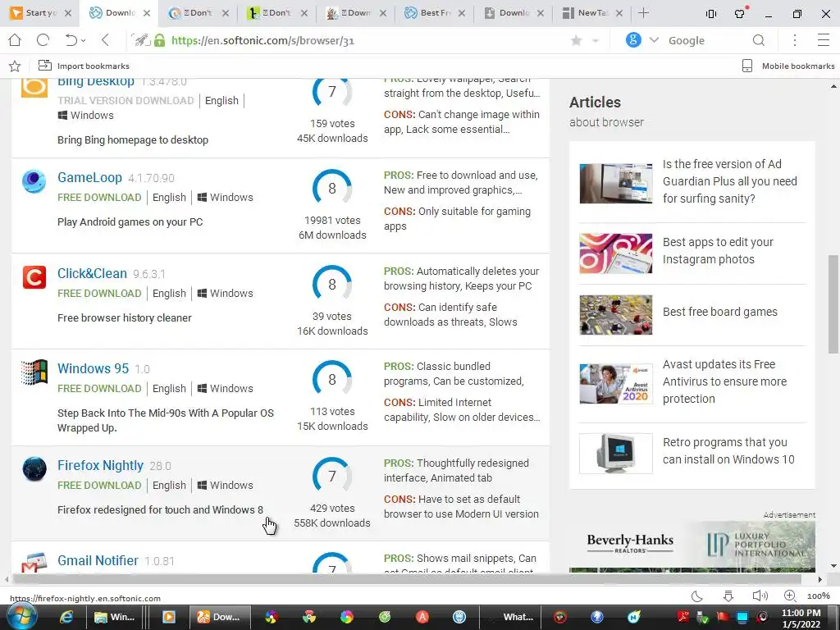
Task: Click the Gmail Notifier envelope icon
Action: [x=34, y=562]
